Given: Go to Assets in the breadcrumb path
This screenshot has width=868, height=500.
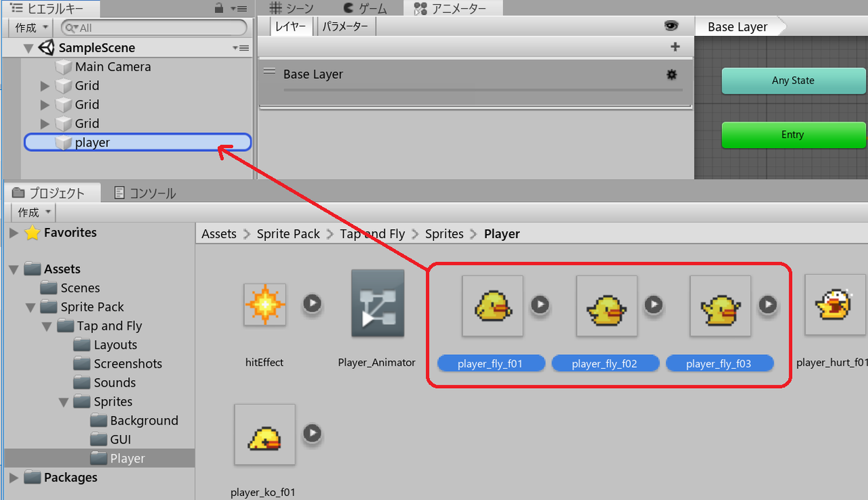Looking at the screenshot, I should [x=219, y=234].
